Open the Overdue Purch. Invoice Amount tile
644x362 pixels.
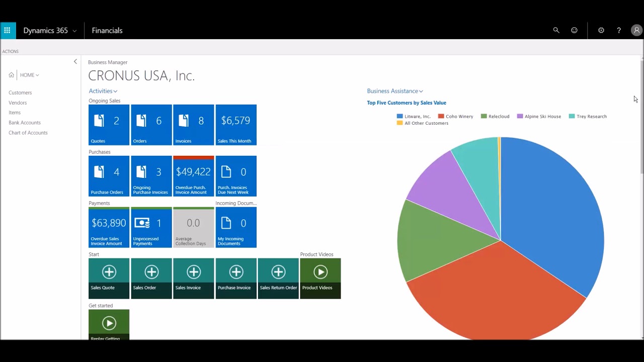193,176
